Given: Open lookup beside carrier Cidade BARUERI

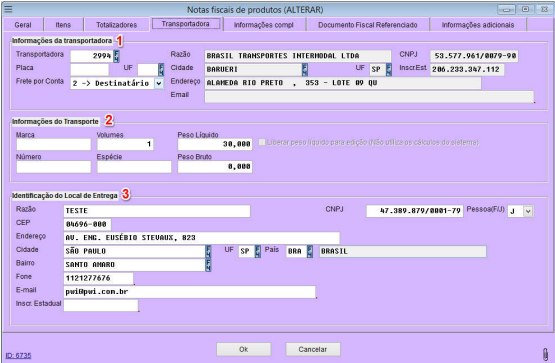Looking at the screenshot, I should point(305,70).
